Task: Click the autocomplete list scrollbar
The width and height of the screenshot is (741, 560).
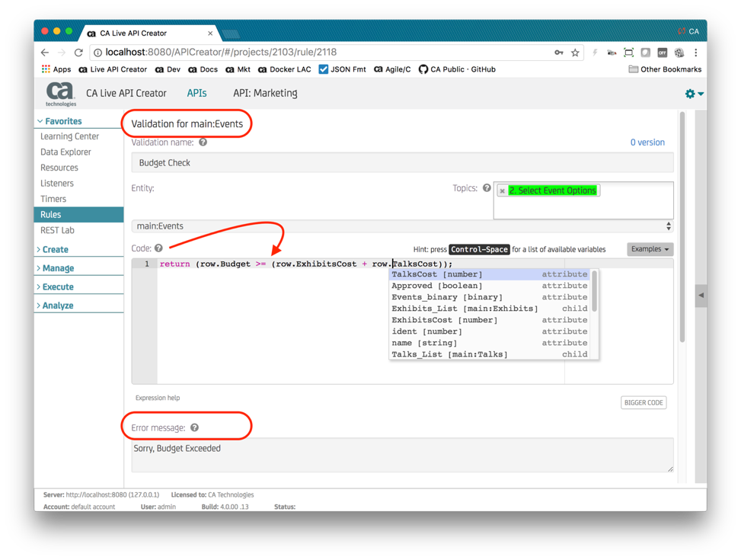Action: click(x=595, y=291)
